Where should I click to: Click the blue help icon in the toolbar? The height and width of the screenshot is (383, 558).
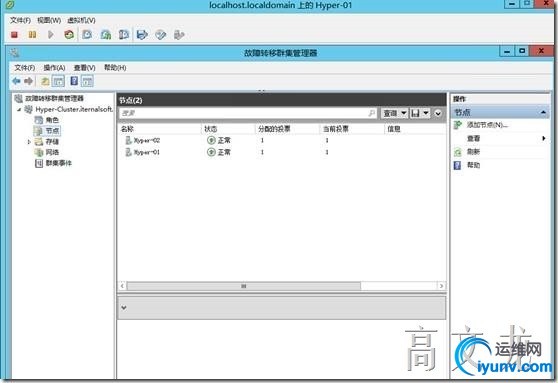(74, 81)
